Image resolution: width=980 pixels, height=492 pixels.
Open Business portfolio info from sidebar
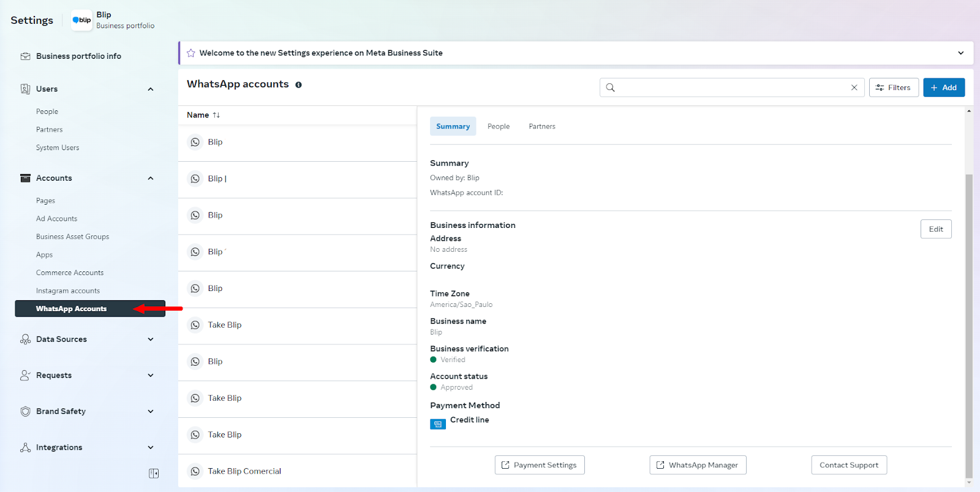(x=78, y=56)
